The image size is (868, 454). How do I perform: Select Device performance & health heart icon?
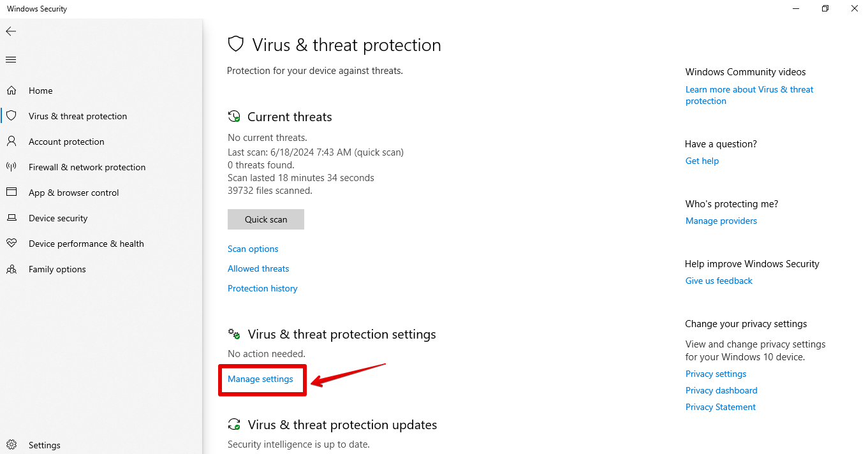tap(11, 244)
